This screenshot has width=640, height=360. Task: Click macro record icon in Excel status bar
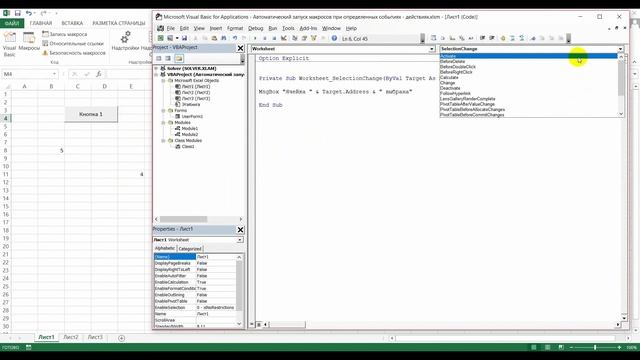29,347
